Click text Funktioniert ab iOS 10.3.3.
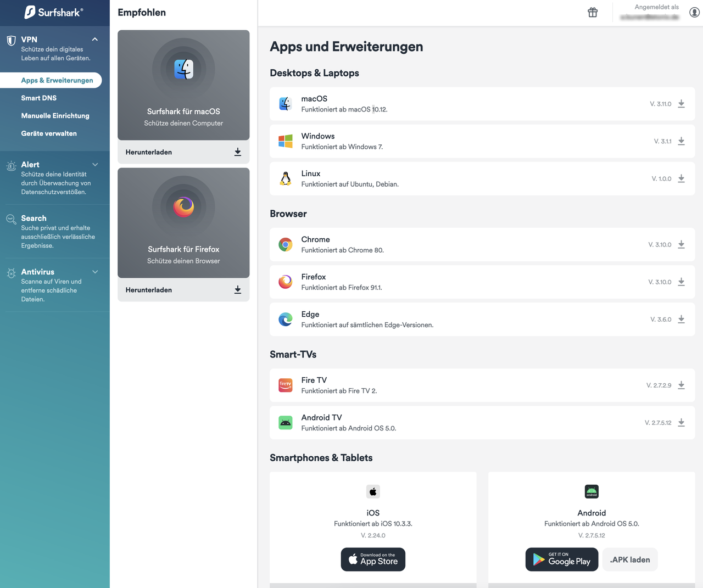Viewport: 703px width, 588px height. [x=373, y=524]
